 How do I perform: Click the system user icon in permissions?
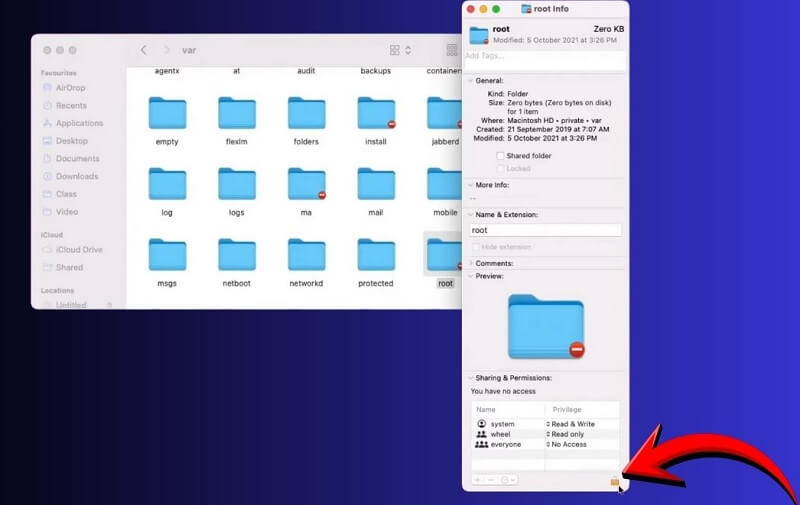(481, 424)
